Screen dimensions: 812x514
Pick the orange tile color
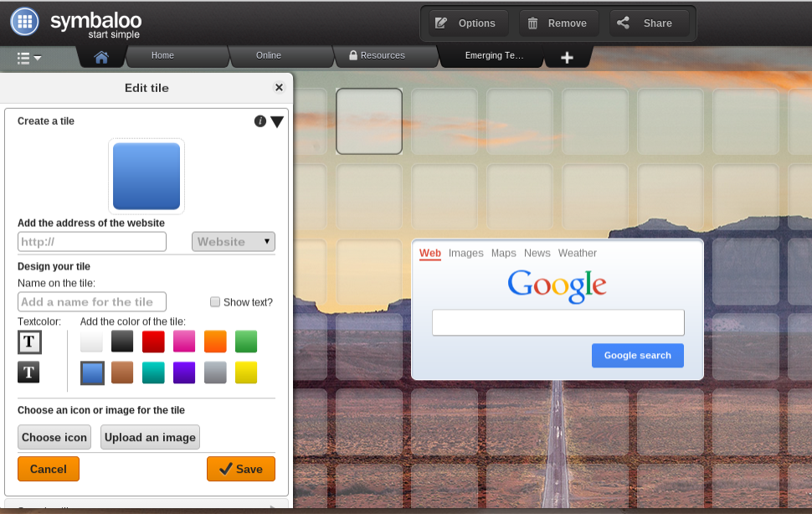coord(215,342)
